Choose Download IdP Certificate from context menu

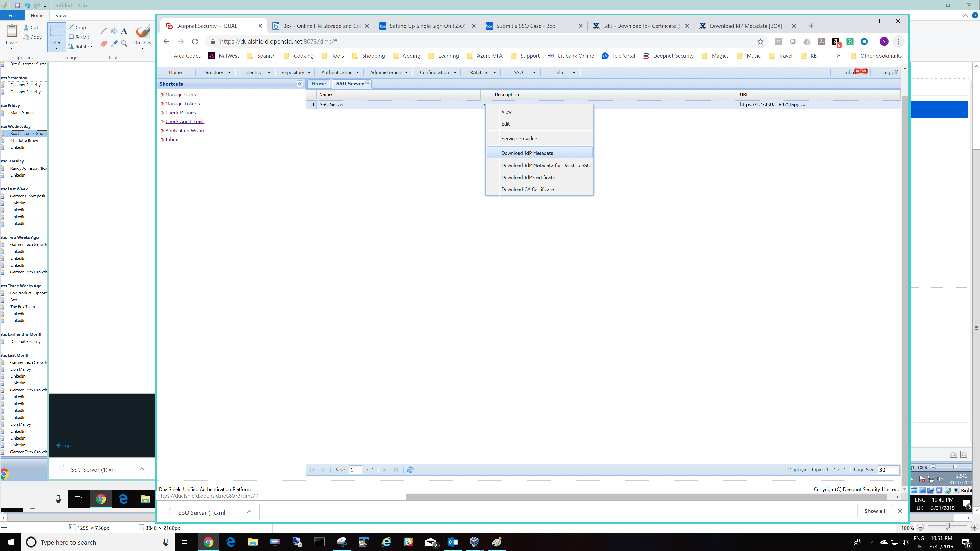[528, 178]
